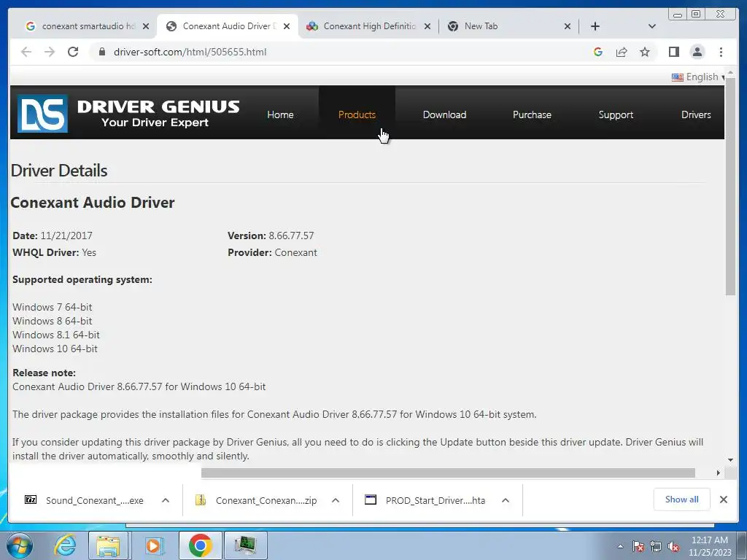Bookmark this page with the star icon
The image size is (747, 560).
pos(645,52)
